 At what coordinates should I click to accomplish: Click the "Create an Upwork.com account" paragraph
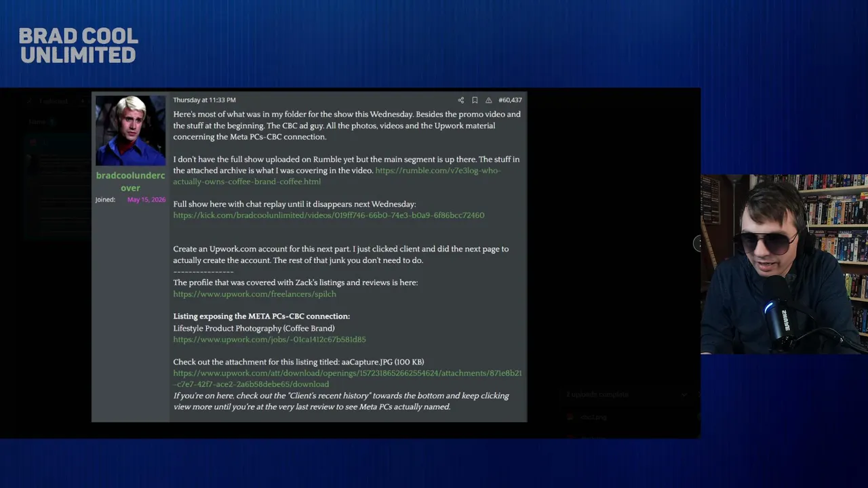click(341, 255)
